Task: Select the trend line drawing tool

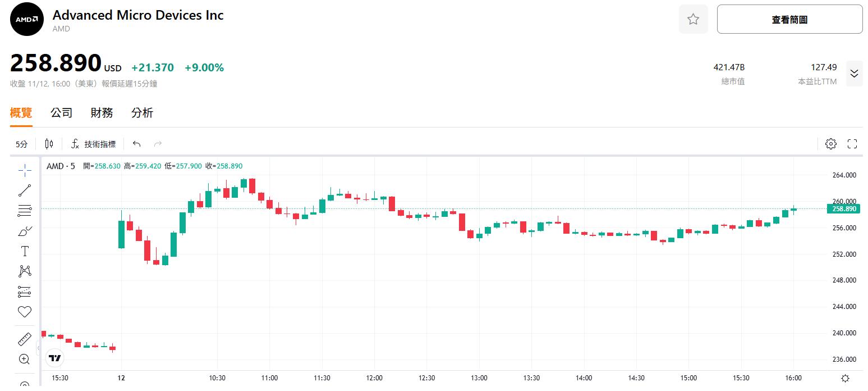Action: pyautogui.click(x=25, y=190)
